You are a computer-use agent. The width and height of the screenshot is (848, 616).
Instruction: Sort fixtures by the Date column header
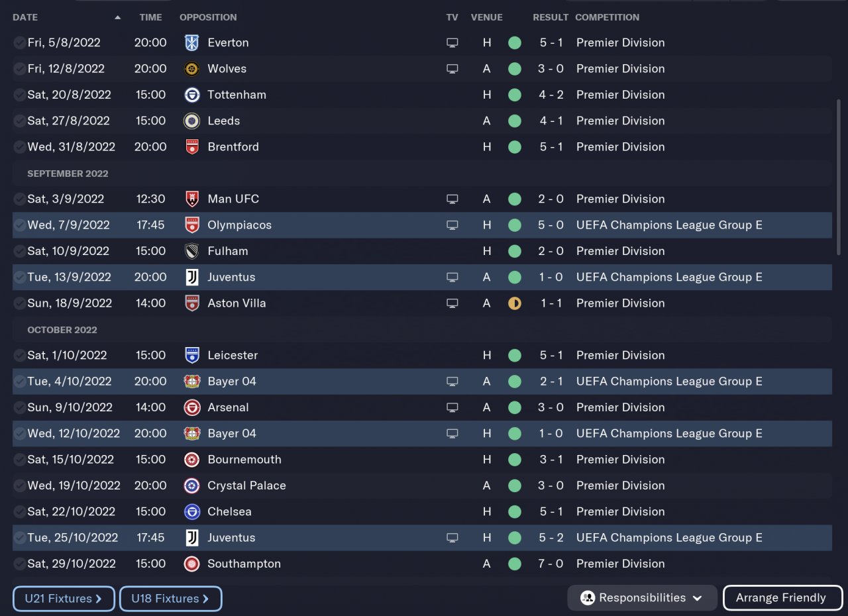[x=26, y=17]
